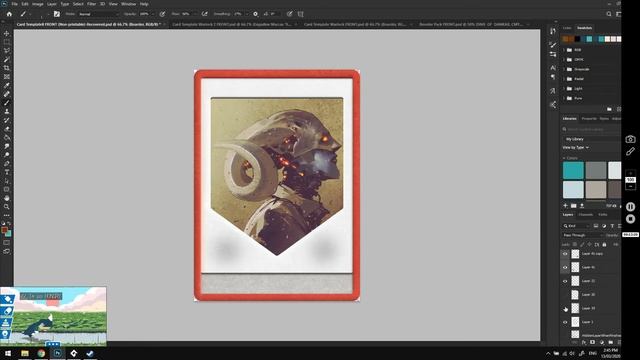Open the View by Type dropdown
Screen dimensions: 640x360
click(x=576, y=147)
